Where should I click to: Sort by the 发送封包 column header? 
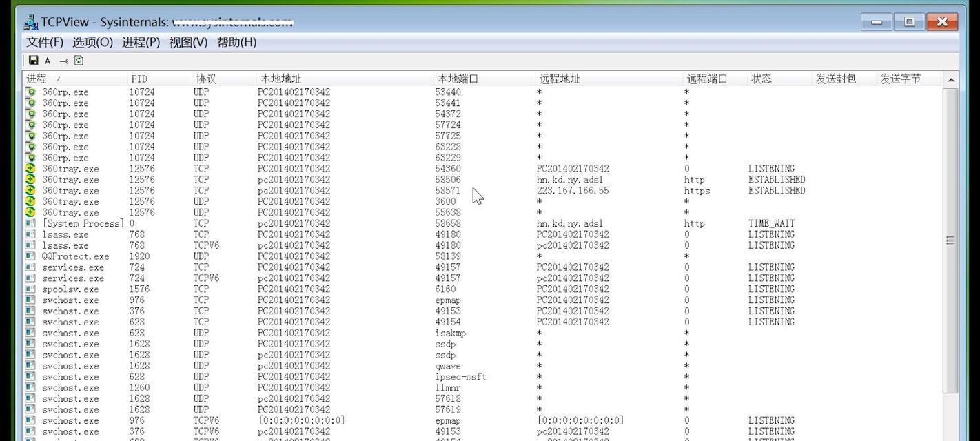click(x=844, y=79)
